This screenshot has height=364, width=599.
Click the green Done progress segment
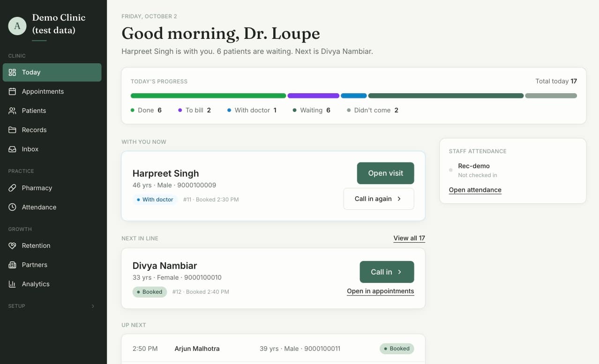click(x=208, y=96)
